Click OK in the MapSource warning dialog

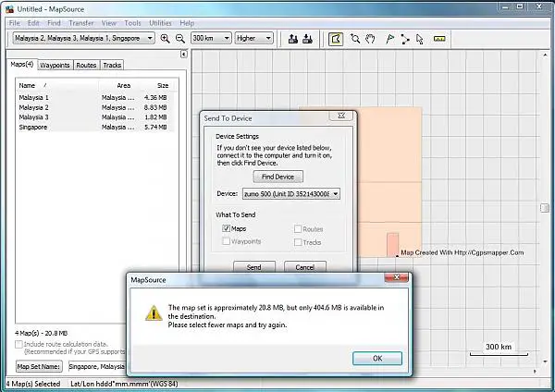click(377, 359)
